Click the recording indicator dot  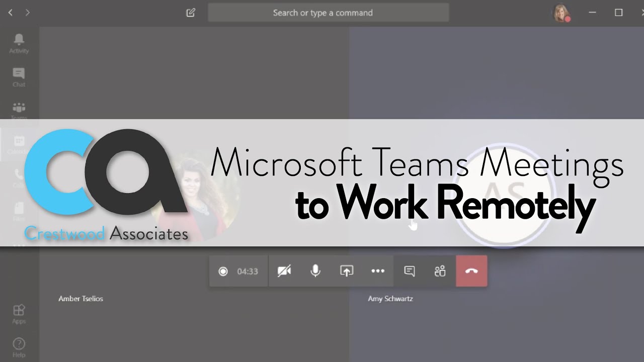click(223, 271)
